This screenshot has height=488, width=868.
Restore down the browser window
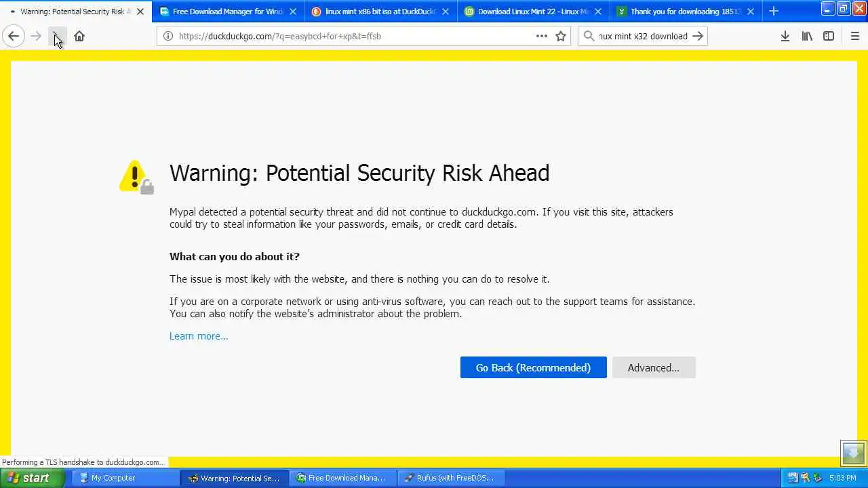843,8
